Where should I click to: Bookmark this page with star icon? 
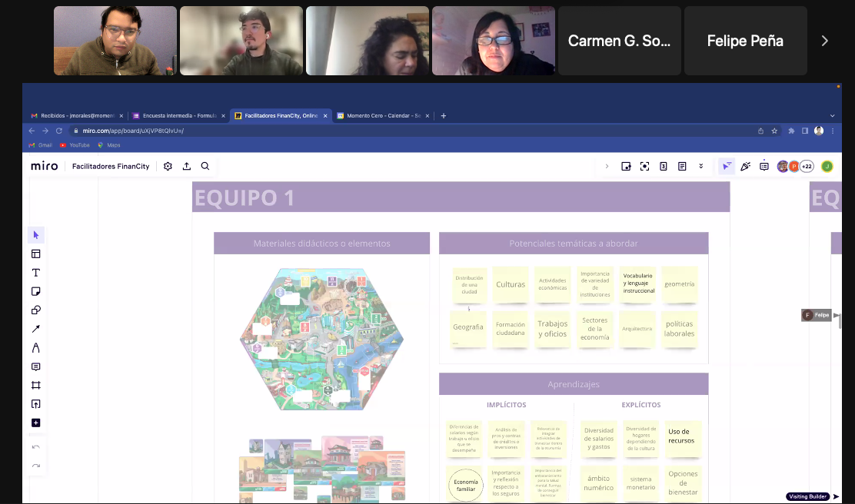point(774,131)
